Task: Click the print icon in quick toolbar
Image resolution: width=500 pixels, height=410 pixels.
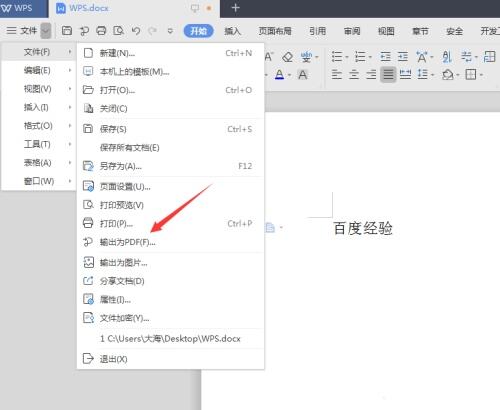Action: pyautogui.click(x=101, y=31)
